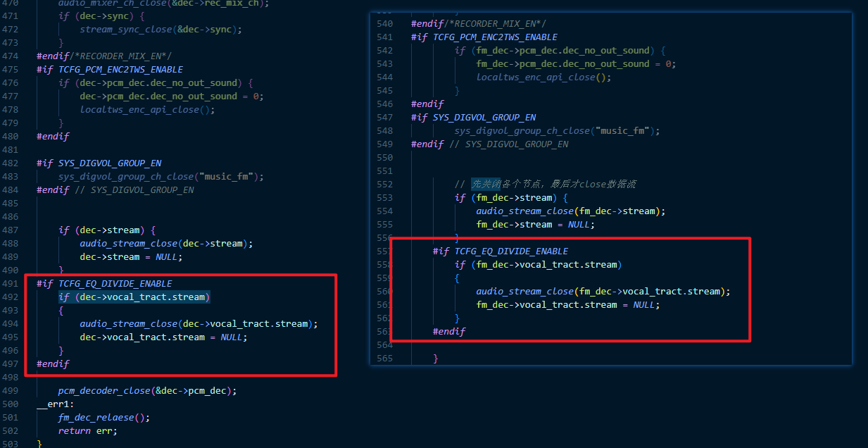Click fm_dec->stream = NULL on line 555

[x=535, y=224]
